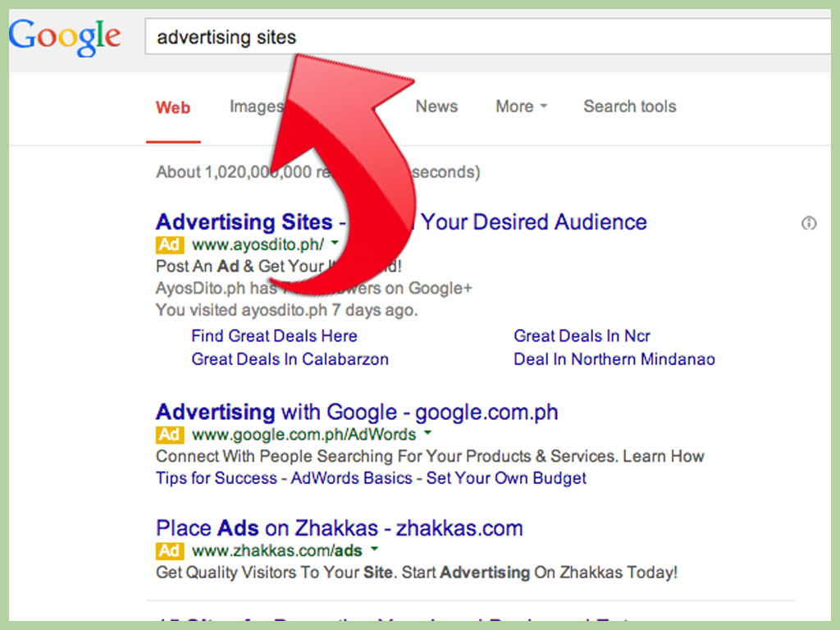Screen dimensions: 840x630
Task: Open the Deal In Northern Mindanao link
Action: [614, 359]
